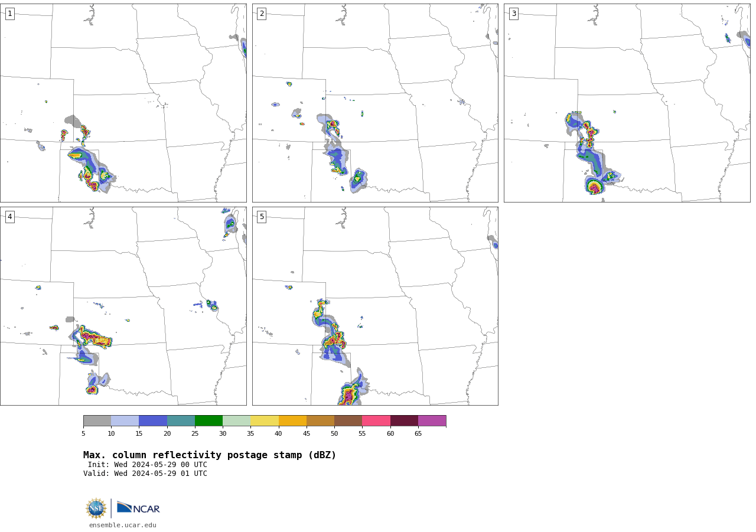This screenshot has height=532, width=756.
Task: Click the colorbar tick label 20
Action: 167,434
